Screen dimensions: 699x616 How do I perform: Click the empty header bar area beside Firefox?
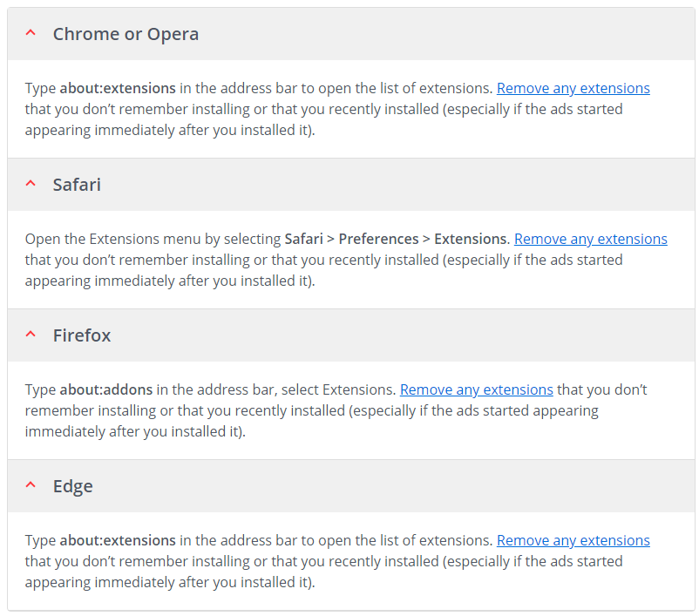pos(401,335)
